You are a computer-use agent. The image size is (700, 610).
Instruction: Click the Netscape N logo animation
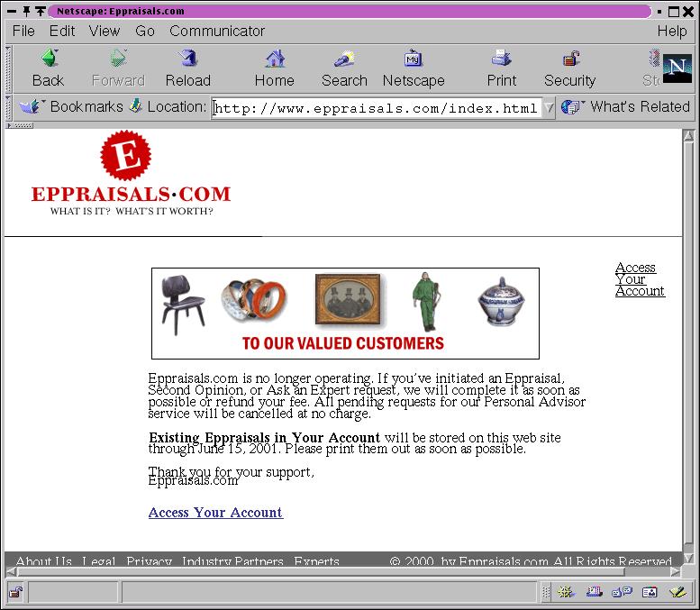[x=677, y=68]
